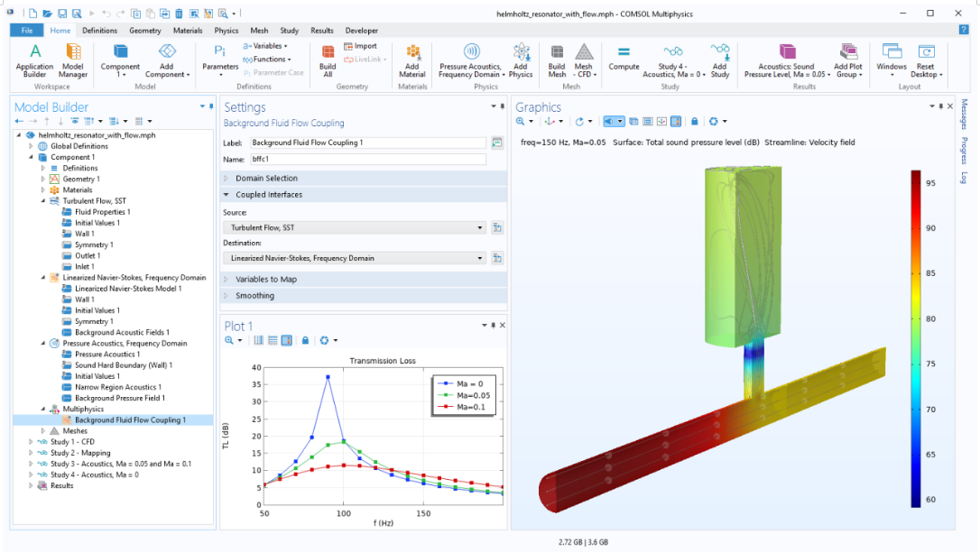Select Linearized Navier-Stokes Model 1 node
Screen dimensions: 980x553
(128, 289)
